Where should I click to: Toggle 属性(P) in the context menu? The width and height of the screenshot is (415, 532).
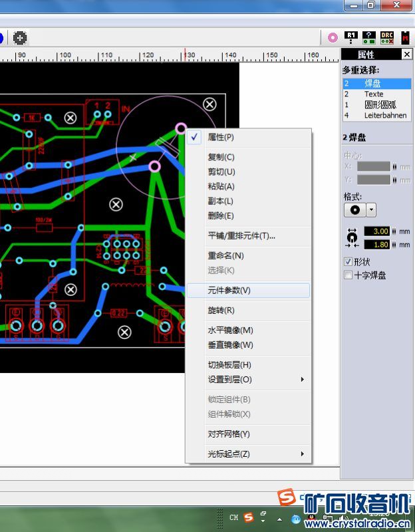[x=248, y=137]
